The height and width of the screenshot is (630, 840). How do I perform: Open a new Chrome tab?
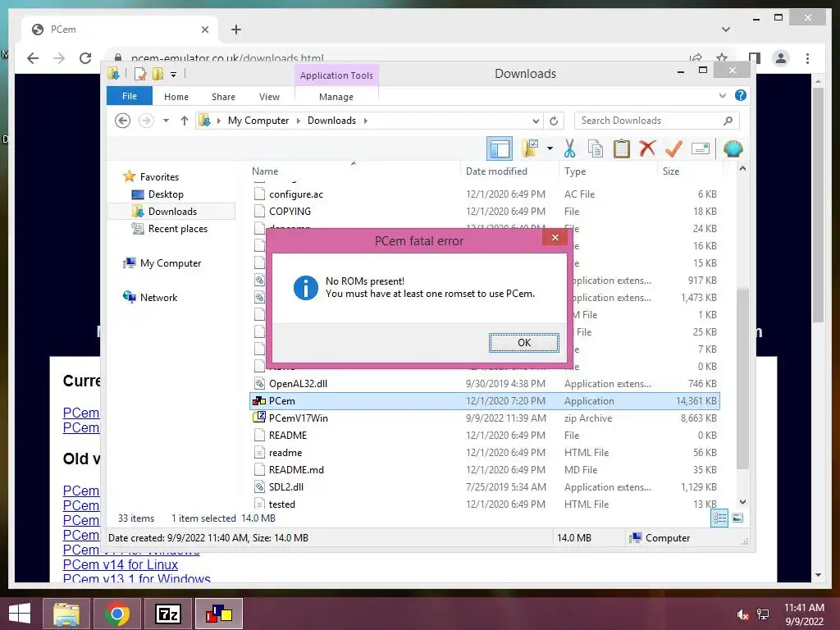point(236,30)
